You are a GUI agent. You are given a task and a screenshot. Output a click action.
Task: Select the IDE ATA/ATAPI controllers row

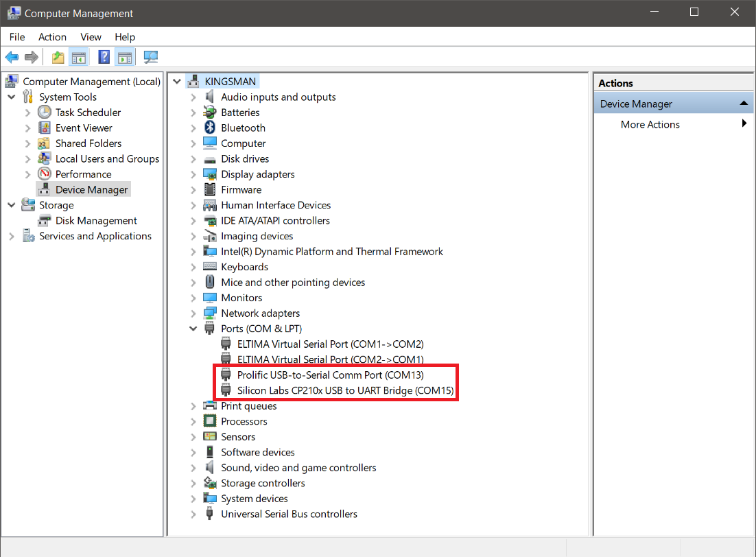275,220
